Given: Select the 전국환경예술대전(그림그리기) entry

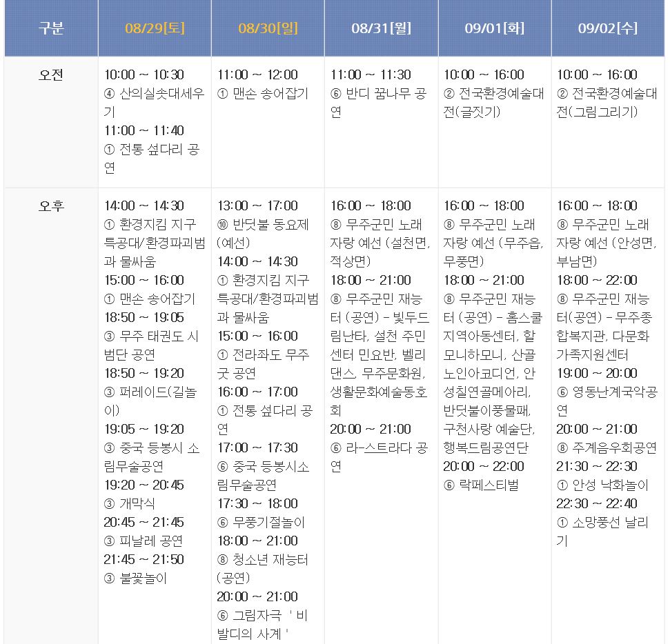Looking at the screenshot, I should coord(607,103).
